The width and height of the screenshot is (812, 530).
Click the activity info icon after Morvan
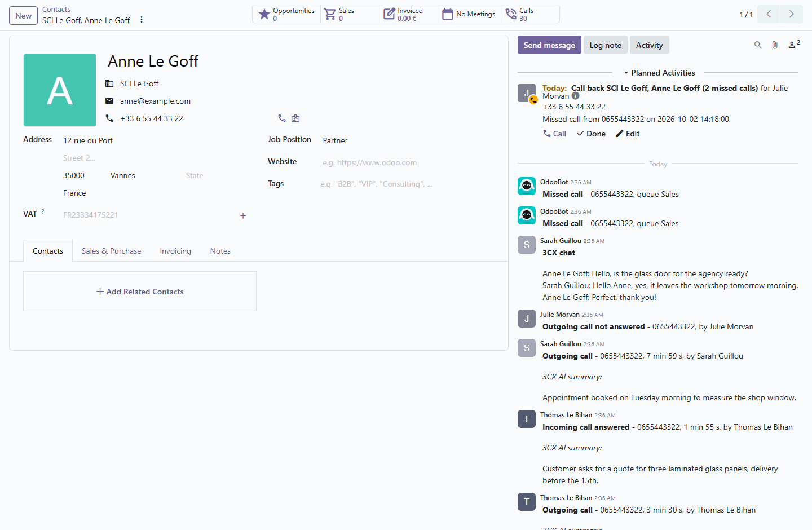[x=576, y=96]
